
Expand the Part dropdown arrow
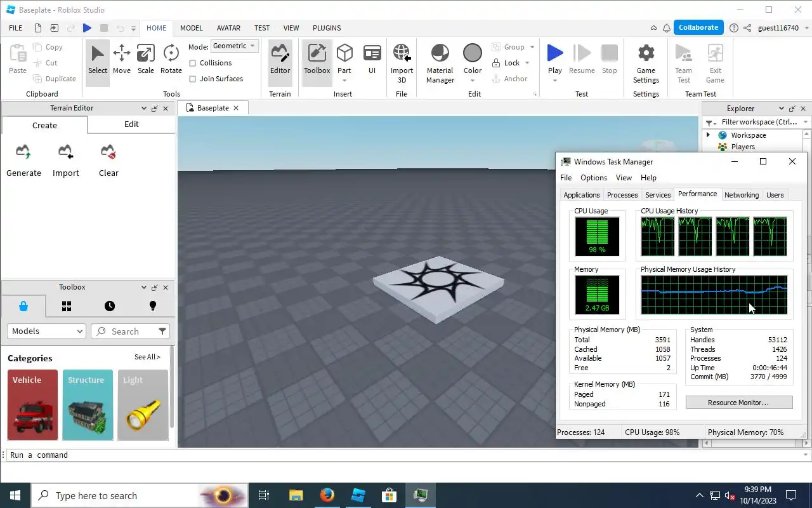coord(344,81)
